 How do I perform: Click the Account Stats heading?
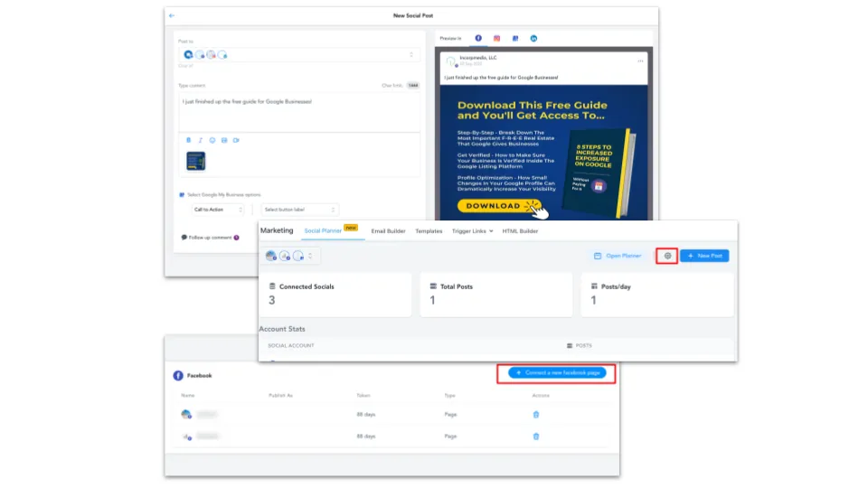(282, 329)
